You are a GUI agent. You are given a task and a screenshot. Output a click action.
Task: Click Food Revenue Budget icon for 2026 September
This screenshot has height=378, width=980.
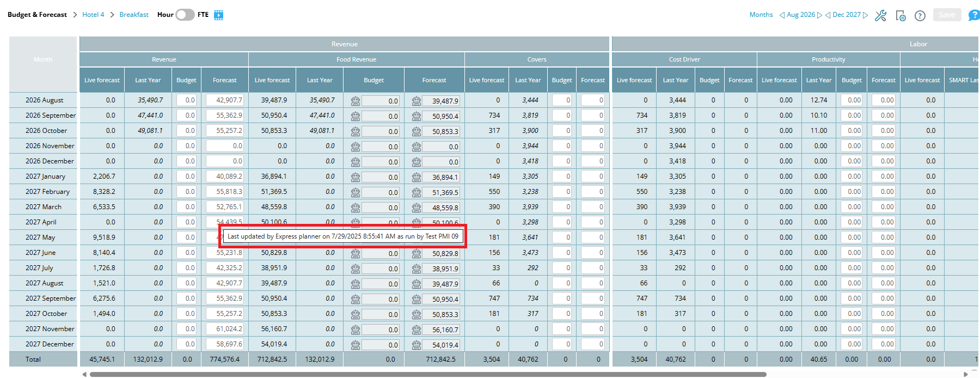[356, 116]
